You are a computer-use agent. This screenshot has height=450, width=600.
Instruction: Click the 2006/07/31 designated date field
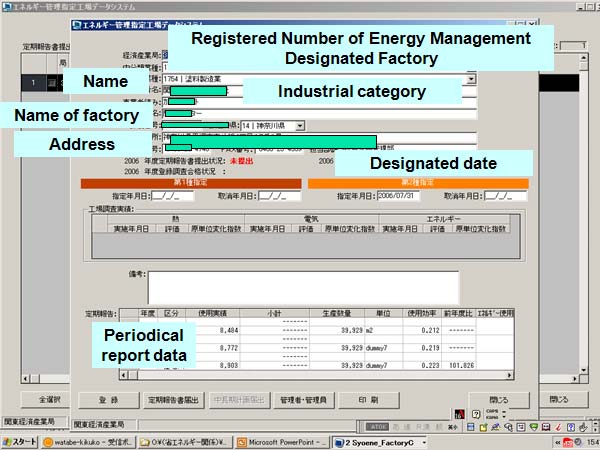pyautogui.click(x=398, y=196)
